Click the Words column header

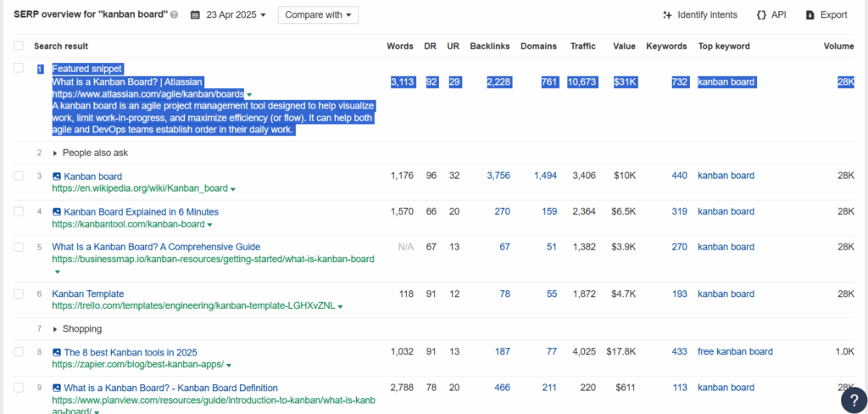click(400, 46)
